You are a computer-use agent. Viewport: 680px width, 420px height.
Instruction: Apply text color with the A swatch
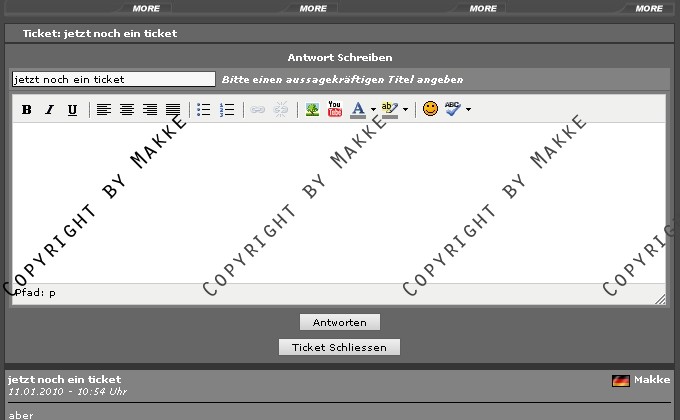pyautogui.click(x=358, y=110)
